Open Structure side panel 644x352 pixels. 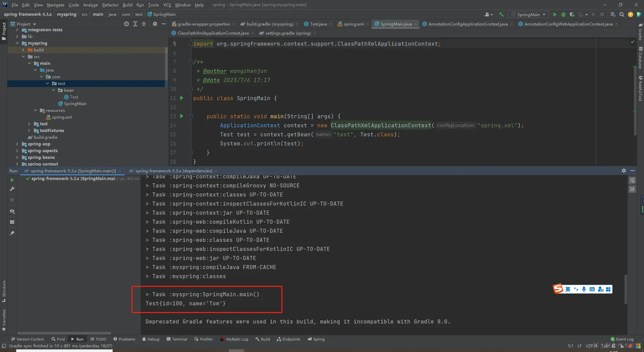[x=4, y=291]
